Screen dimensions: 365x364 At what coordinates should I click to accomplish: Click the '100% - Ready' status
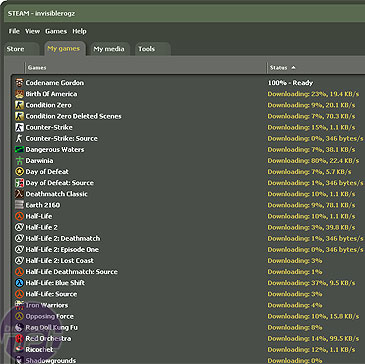coord(290,83)
